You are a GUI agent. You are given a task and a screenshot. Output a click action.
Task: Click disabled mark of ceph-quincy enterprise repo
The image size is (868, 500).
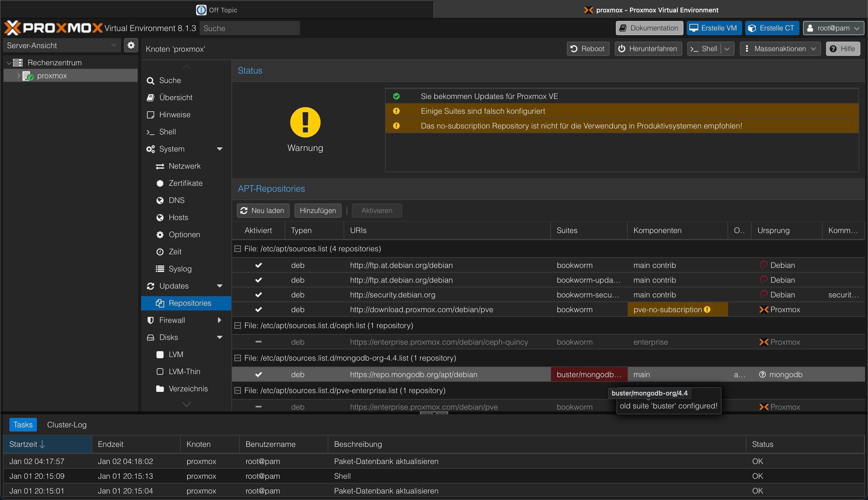click(x=258, y=342)
